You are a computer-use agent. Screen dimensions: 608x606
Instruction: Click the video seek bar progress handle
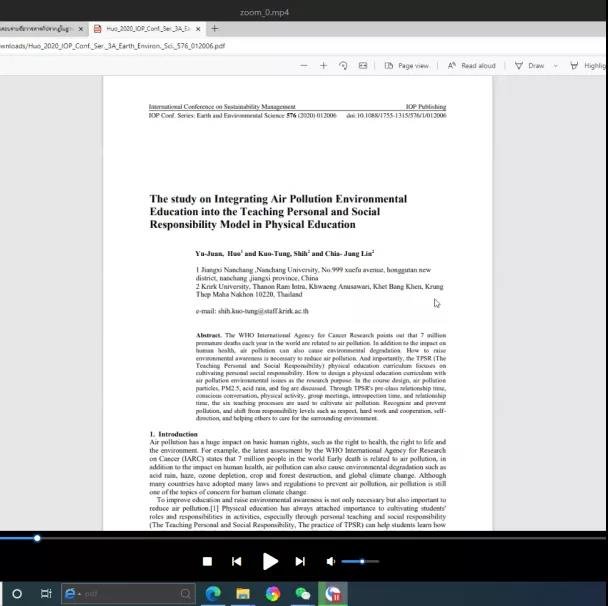(37, 538)
